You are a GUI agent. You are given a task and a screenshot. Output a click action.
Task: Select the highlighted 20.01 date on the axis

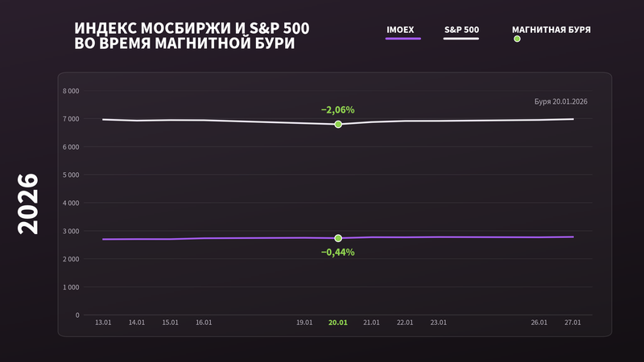[x=337, y=323]
